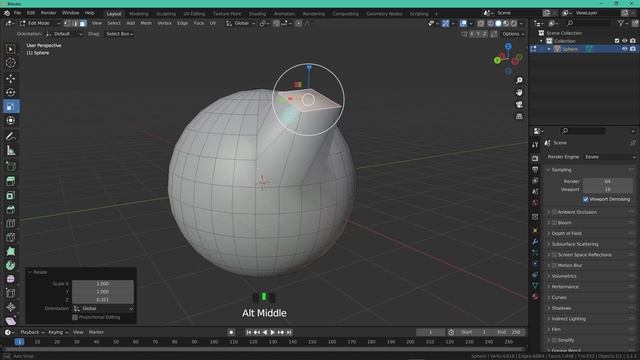Click the Render samples 64 field

point(607,181)
